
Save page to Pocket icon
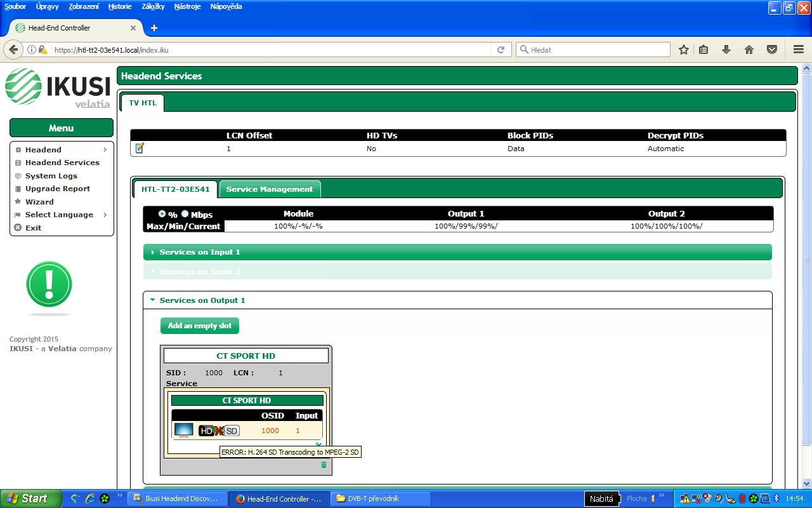(772, 50)
